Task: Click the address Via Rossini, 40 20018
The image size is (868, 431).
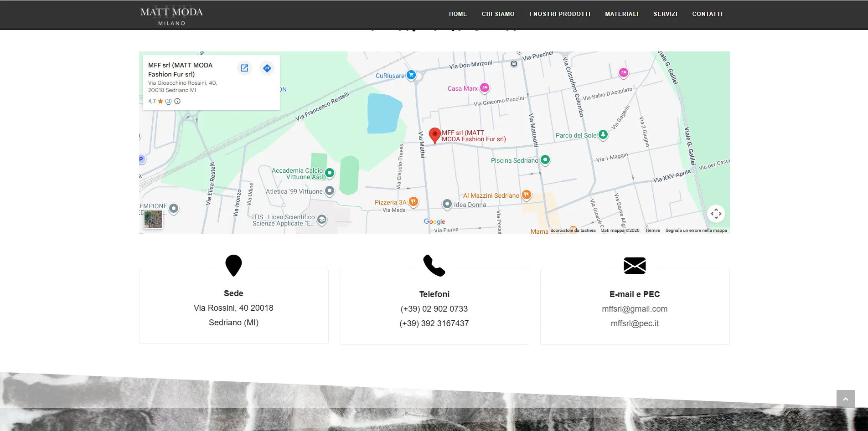Action: point(233,308)
